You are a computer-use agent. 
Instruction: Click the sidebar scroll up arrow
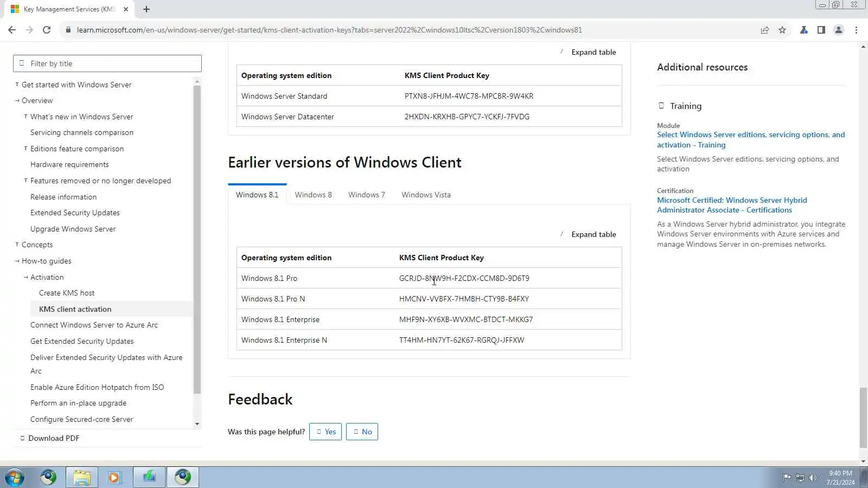[197, 81]
